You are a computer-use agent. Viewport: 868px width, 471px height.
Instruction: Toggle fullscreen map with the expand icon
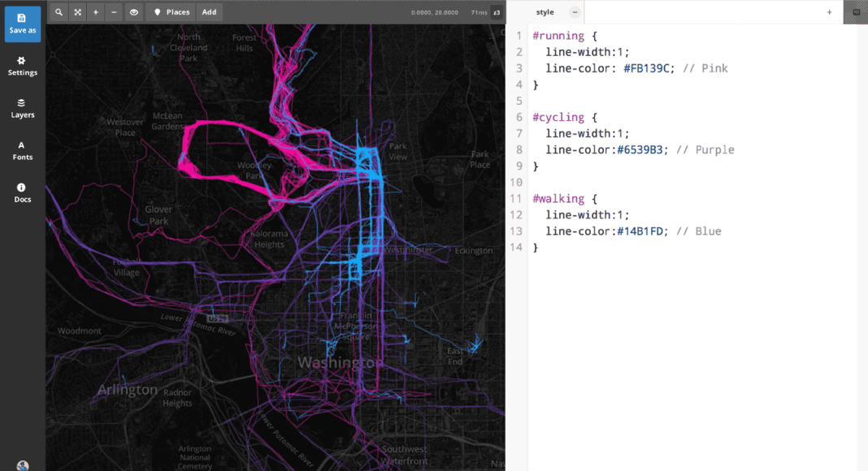click(77, 12)
